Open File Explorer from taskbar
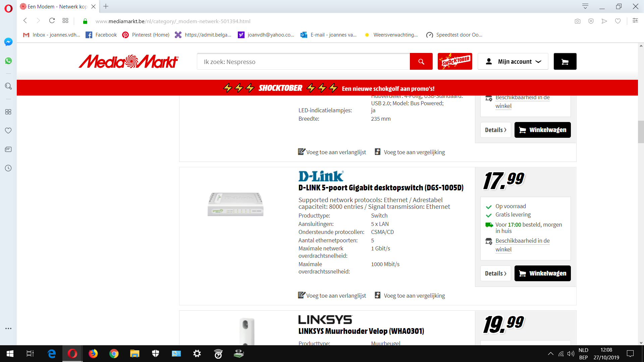Image resolution: width=644 pixels, height=362 pixels. 135,354
